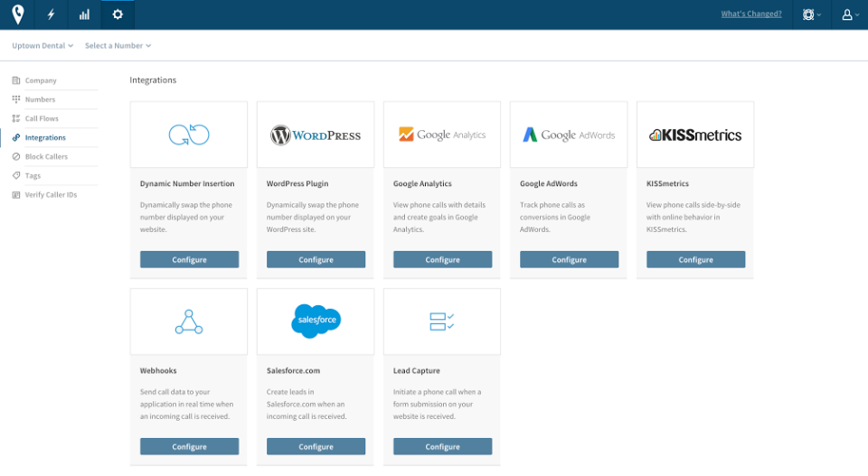868x476 pixels.
Task: Click the Google Analytics logo tile
Action: pyautogui.click(x=442, y=135)
